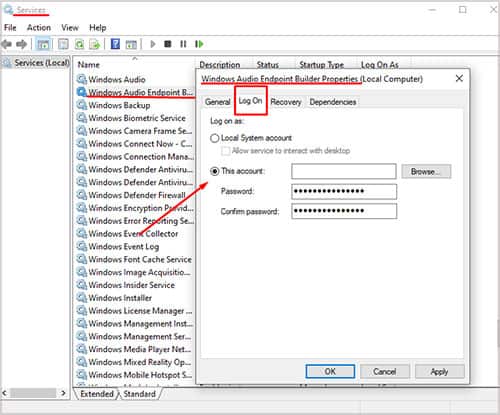Click the Confirm password field
The image size is (500, 415).
tap(344, 211)
